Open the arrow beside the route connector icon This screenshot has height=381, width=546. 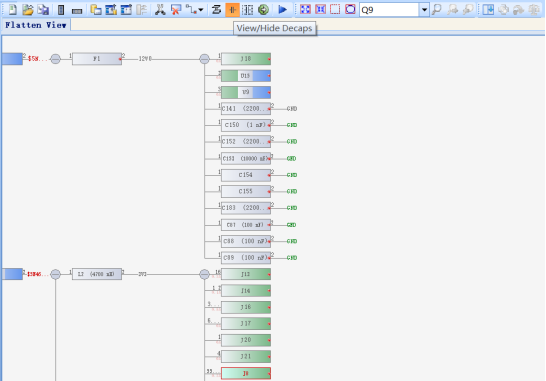pos(201,10)
